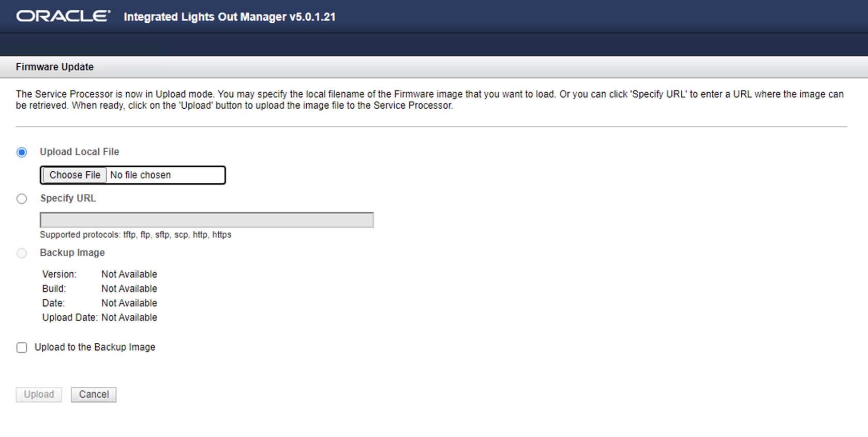Enable the Upload to the Backup Image checkbox

22,347
